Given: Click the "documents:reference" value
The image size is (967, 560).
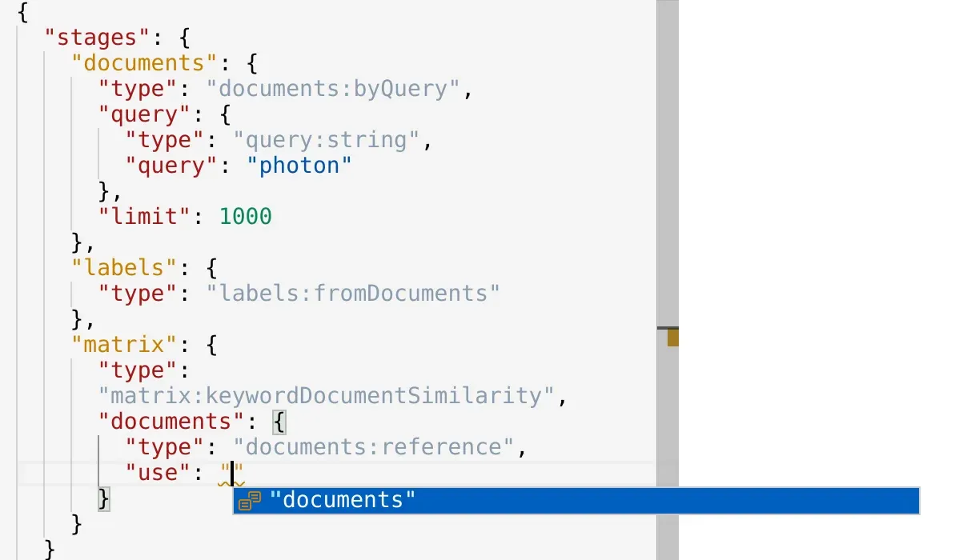Looking at the screenshot, I should click(x=373, y=446).
